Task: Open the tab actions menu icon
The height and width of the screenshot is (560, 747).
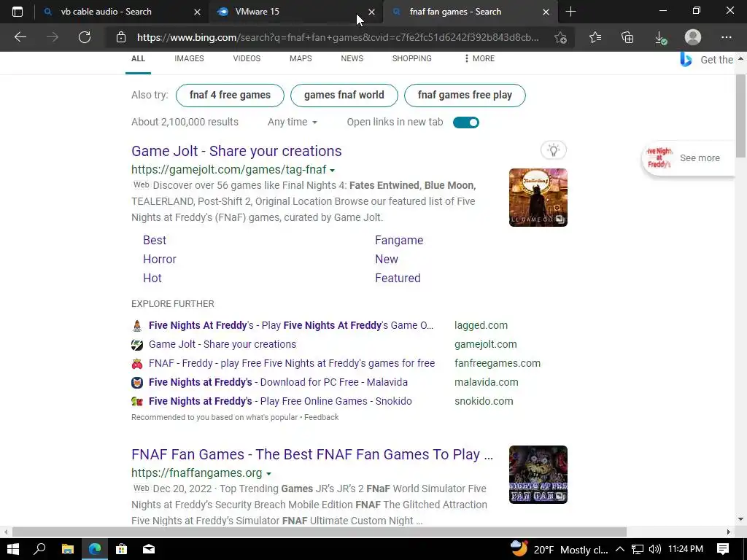Action: pos(18,12)
